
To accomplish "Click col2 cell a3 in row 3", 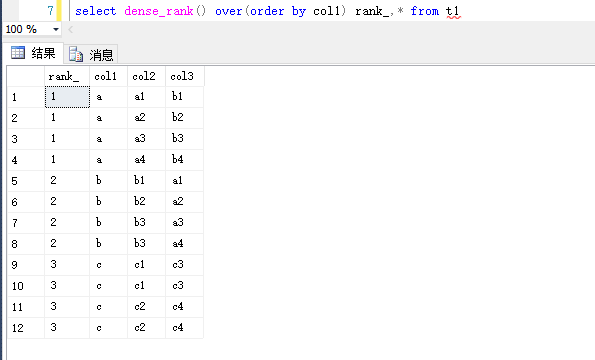I will pos(146,139).
